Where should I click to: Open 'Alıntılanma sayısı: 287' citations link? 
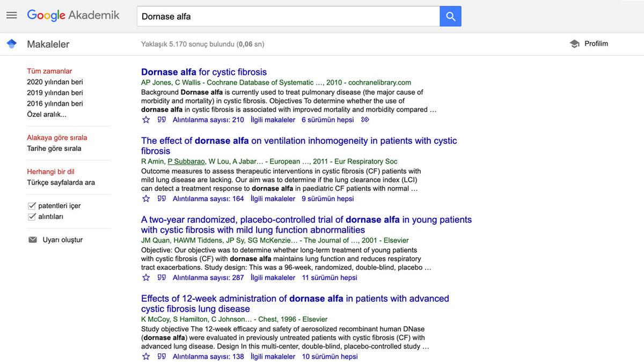pyautogui.click(x=208, y=277)
